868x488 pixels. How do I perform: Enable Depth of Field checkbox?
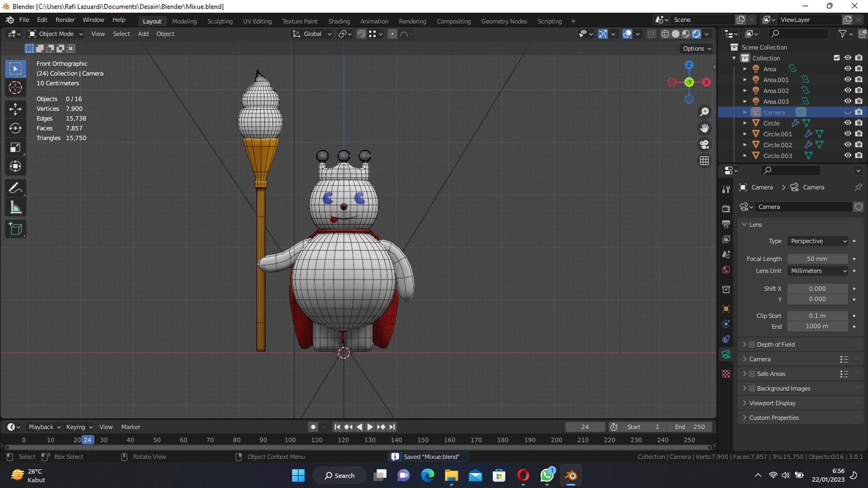[752, 345]
